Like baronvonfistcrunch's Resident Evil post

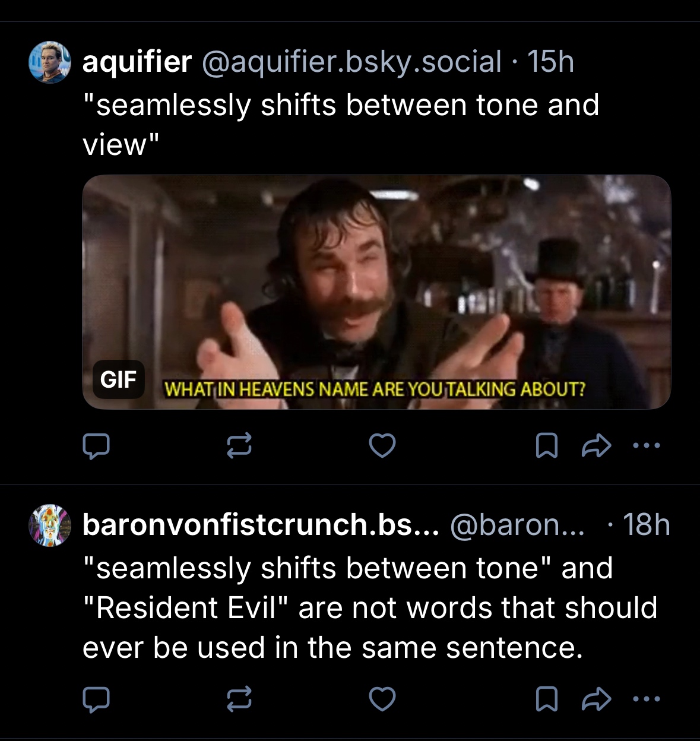(382, 699)
